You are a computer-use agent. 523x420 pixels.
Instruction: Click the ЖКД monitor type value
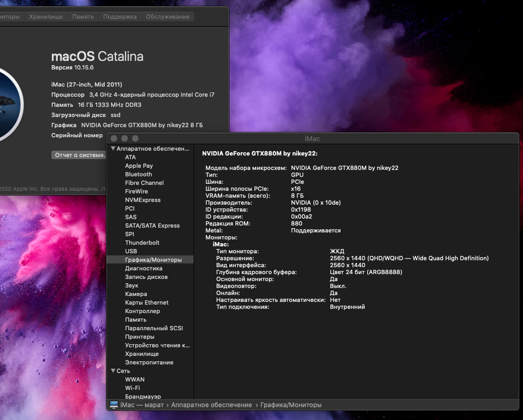coord(337,251)
